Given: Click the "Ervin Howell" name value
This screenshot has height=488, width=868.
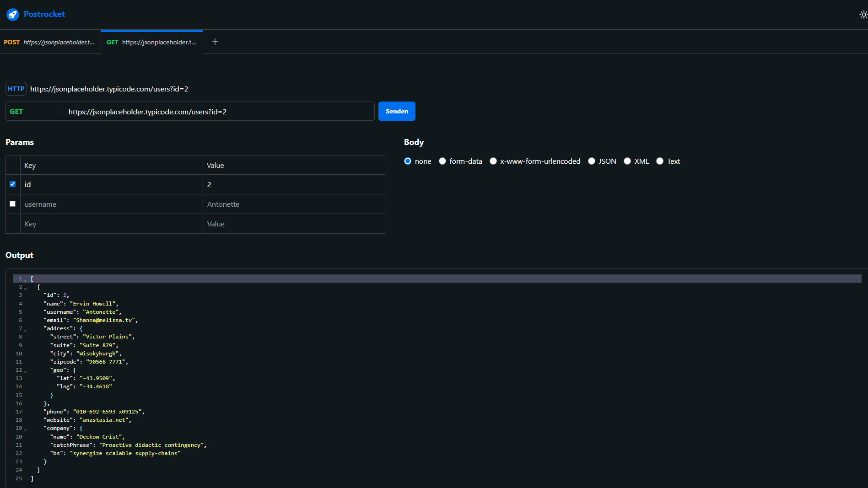Looking at the screenshot, I should pyautogui.click(x=94, y=304).
